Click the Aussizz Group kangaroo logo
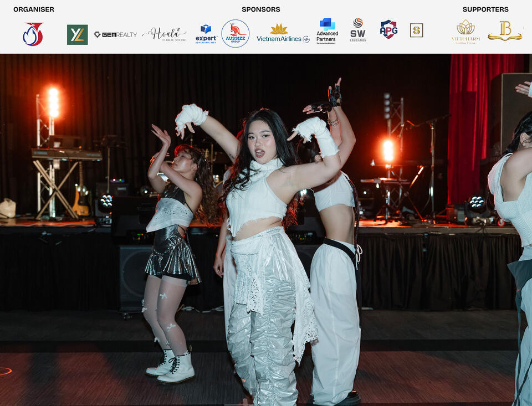This screenshot has width=532, height=406. click(x=236, y=34)
